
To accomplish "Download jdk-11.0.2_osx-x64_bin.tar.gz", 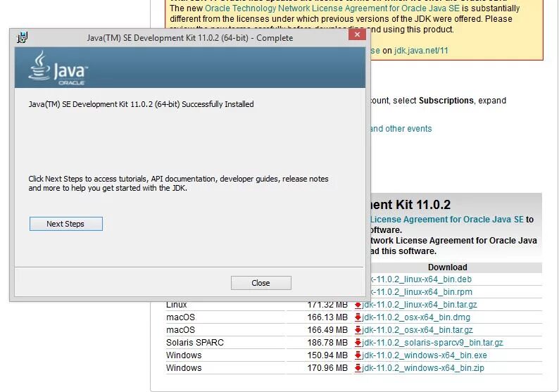I will (417, 330).
